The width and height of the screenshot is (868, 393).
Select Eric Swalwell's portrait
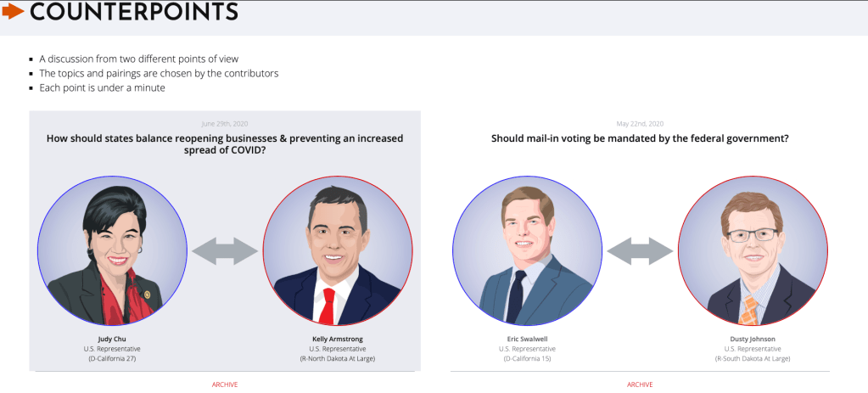point(527,250)
